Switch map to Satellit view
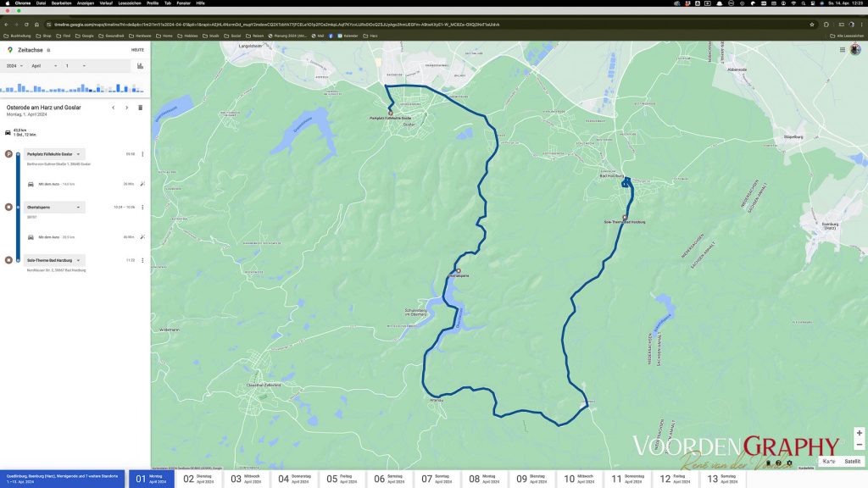The width and height of the screenshot is (868, 488). tap(852, 462)
